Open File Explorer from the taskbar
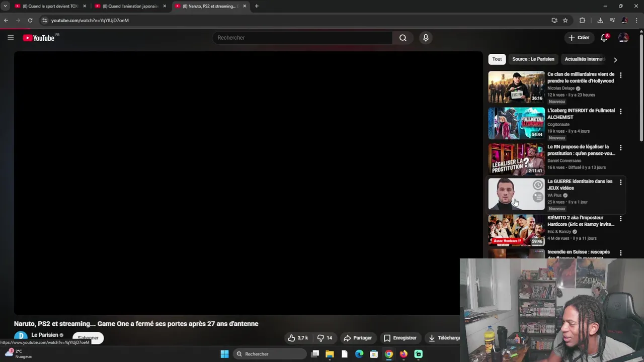The image size is (644, 362). (x=330, y=354)
